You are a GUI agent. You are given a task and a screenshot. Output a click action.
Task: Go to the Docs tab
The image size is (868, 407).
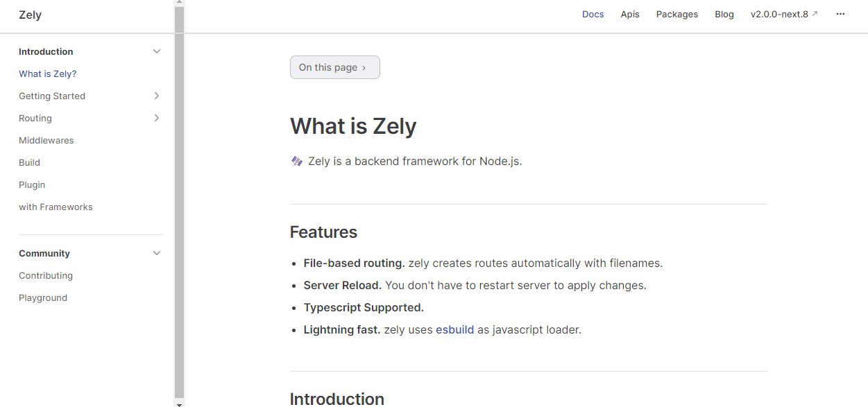pyautogui.click(x=593, y=14)
